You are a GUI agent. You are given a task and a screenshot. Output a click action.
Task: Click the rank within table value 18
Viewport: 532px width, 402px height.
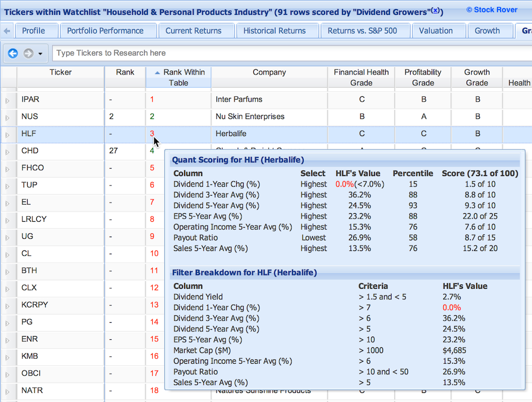(154, 390)
